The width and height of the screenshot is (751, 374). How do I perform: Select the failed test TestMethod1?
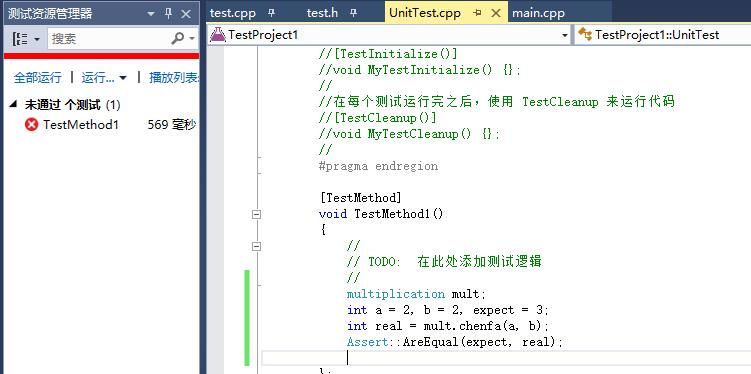pos(80,125)
